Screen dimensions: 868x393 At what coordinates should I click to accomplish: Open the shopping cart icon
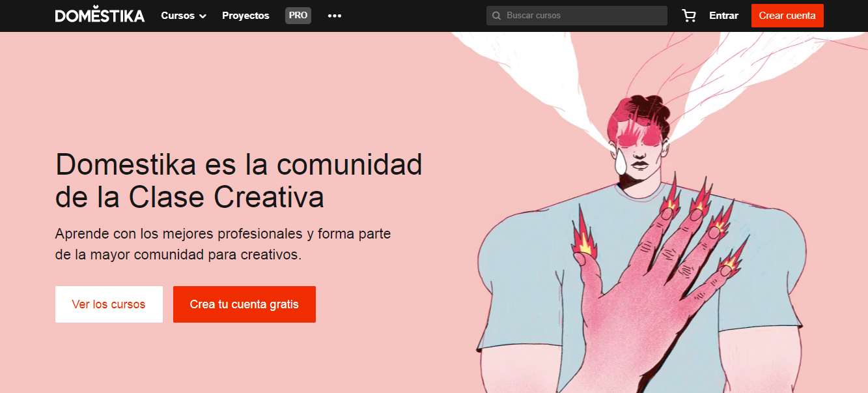click(688, 16)
